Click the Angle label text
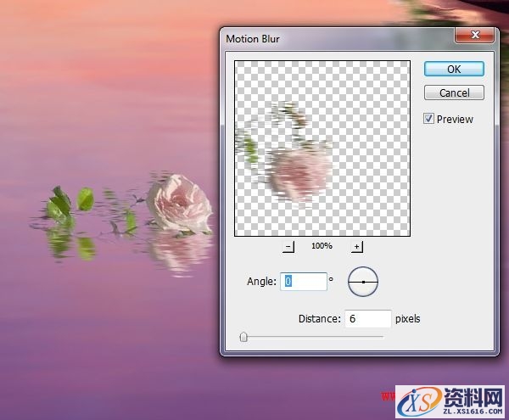Viewport: 509px width, 420px height. pyautogui.click(x=261, y=282)
